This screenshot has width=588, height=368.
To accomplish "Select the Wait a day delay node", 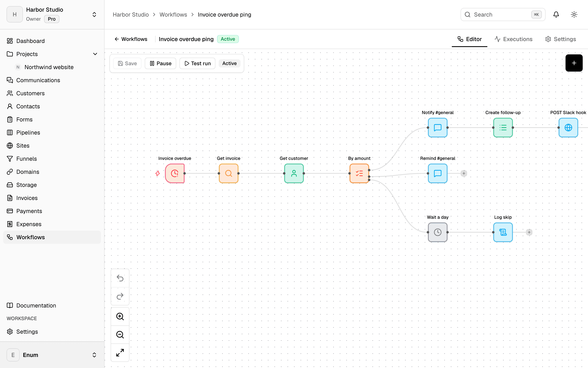I will pyautogui.click(x=438, y=232).
